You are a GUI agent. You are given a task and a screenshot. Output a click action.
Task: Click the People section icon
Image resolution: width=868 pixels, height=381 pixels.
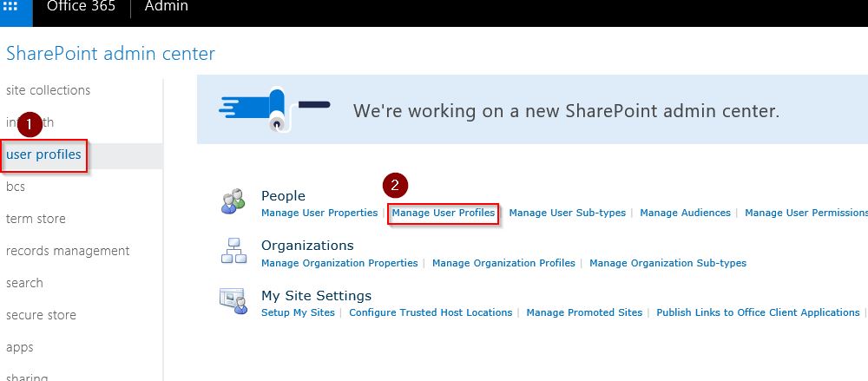[x=233, y=201]
